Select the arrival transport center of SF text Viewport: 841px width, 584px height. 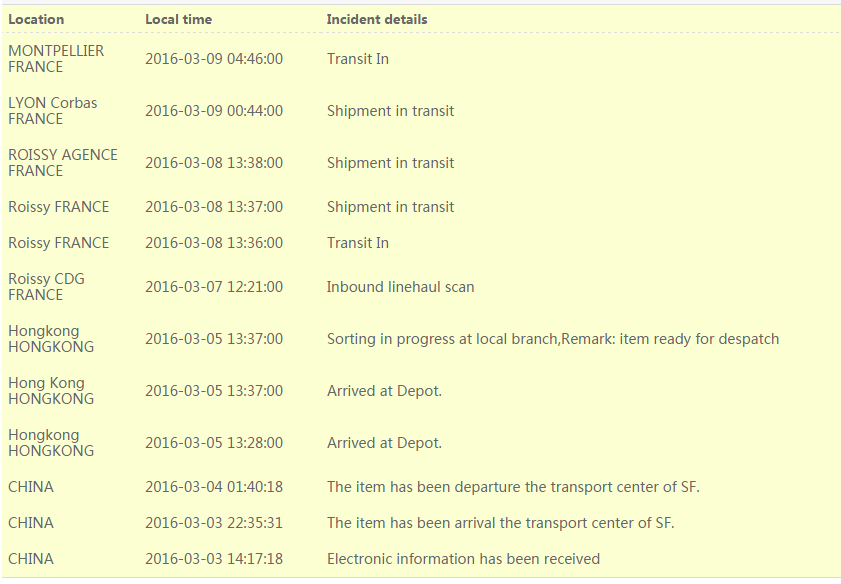(500, 522)
